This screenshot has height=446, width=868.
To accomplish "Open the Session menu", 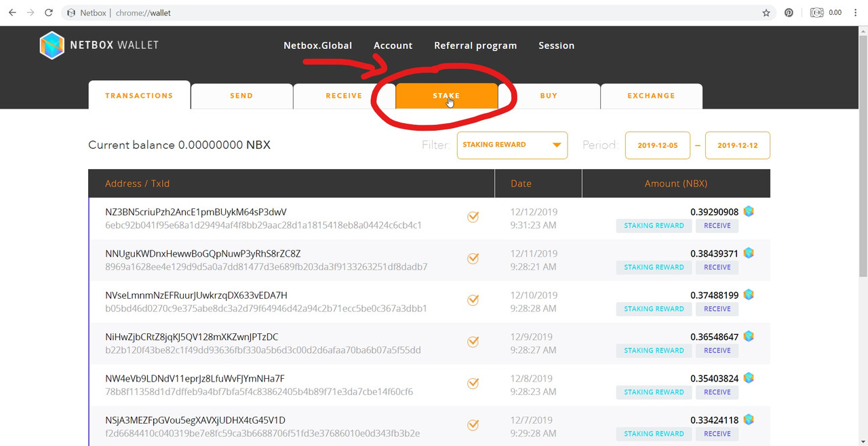I will 556,45.
